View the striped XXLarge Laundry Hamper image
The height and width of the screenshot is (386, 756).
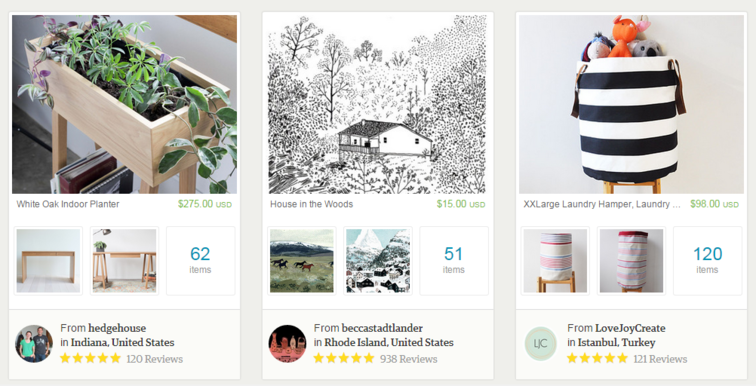632,104
